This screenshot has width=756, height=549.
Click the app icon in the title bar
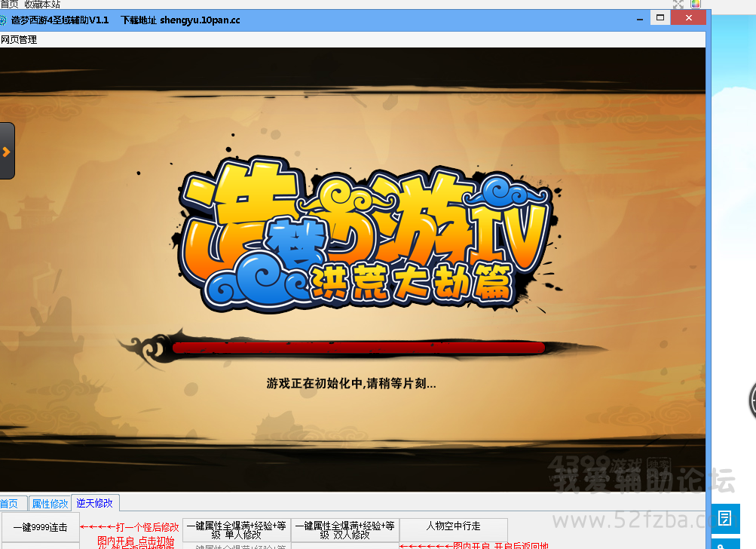click(x=3, y=20)
